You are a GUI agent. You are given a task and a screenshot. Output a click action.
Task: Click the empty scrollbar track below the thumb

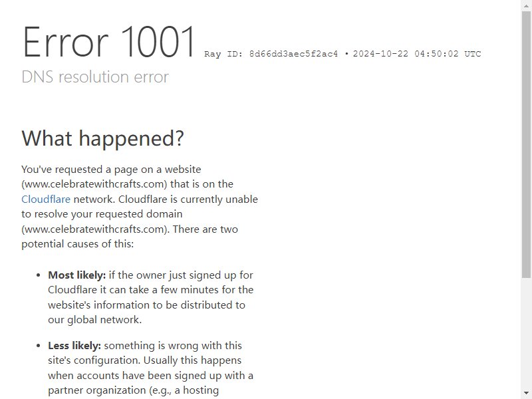[526, 333]
